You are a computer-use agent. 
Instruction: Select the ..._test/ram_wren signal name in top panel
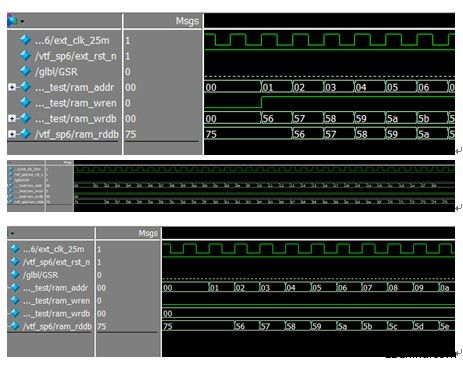point(76,103)
